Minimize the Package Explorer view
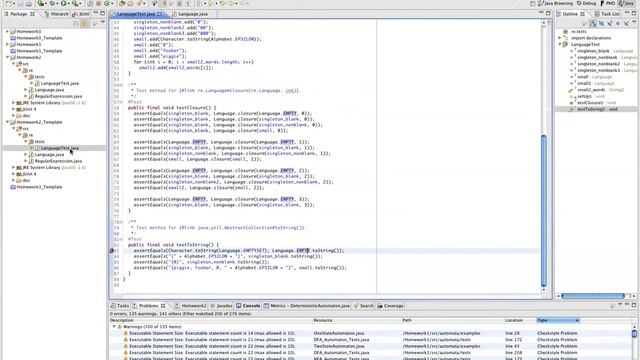 96,13
